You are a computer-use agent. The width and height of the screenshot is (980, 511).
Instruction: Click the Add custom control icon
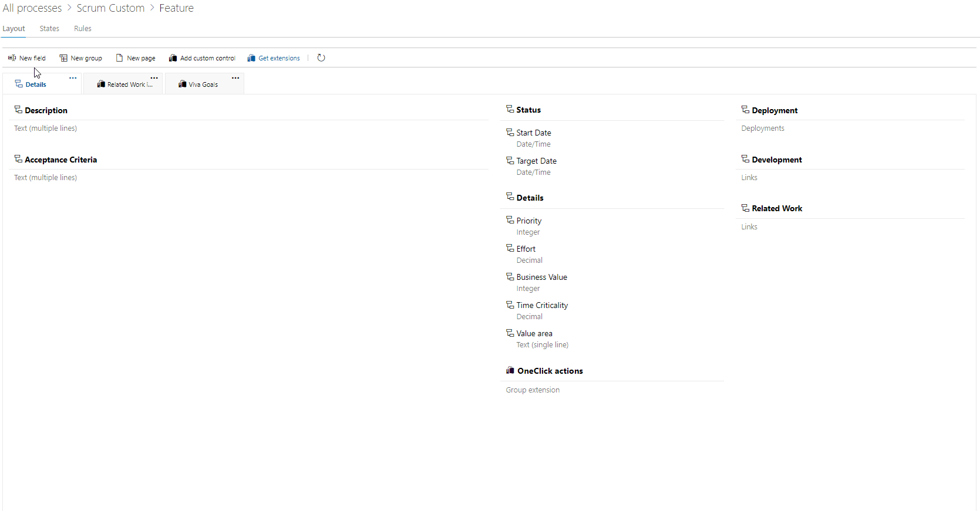(173, 58)
